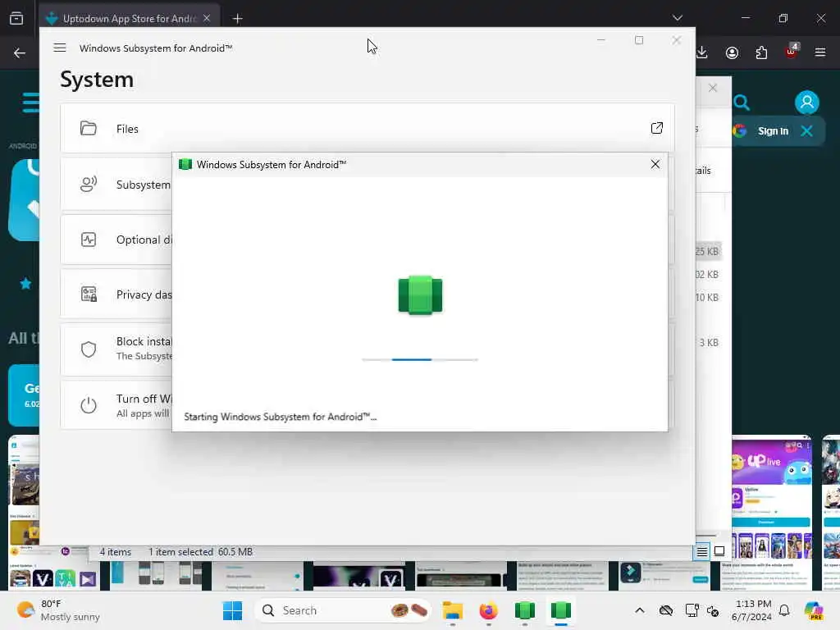
Task: Click the WSA icon in dialog title bar
Action: tap(185, 164)
